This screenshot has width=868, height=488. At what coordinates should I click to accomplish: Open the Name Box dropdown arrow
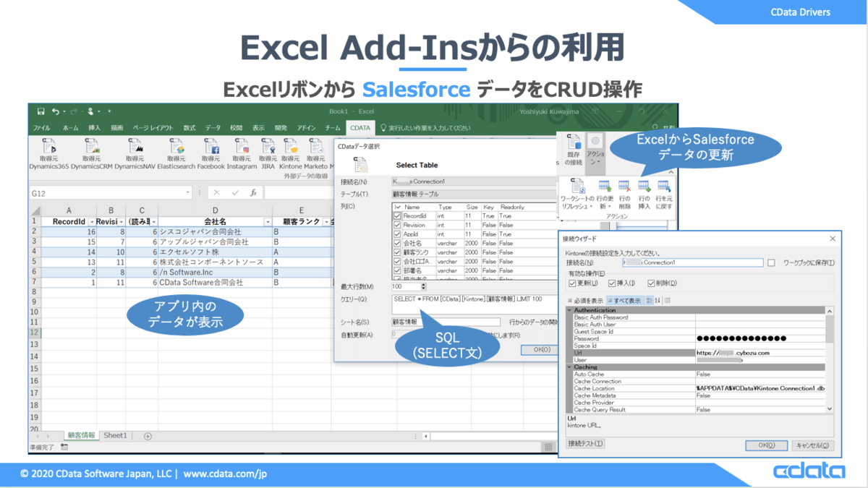point(188,193)
